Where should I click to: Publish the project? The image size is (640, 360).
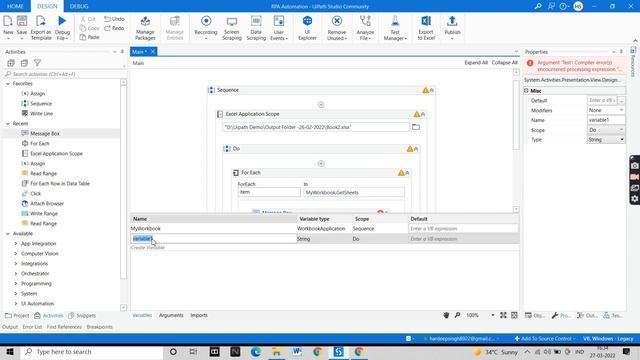click(x=452, y=27)
